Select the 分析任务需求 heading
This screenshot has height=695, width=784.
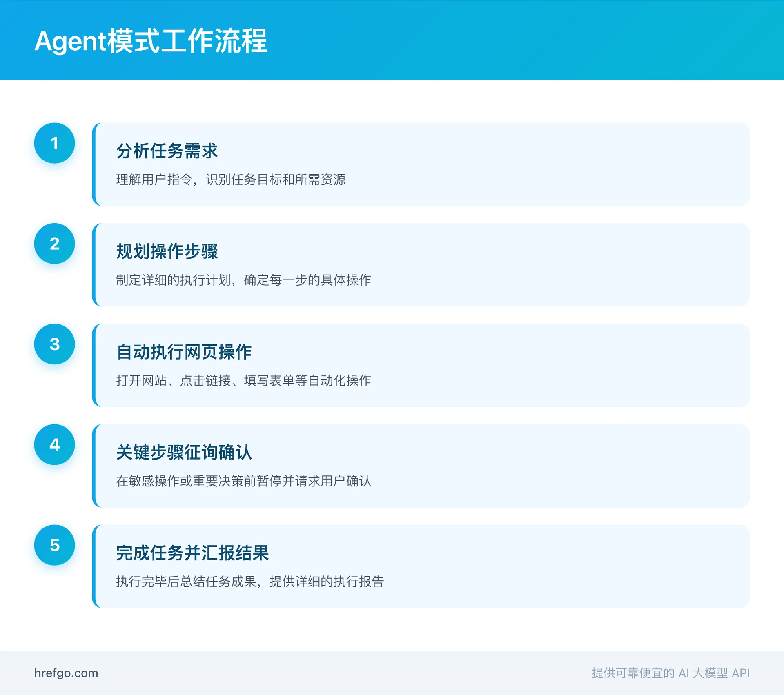tap(167, 151)
